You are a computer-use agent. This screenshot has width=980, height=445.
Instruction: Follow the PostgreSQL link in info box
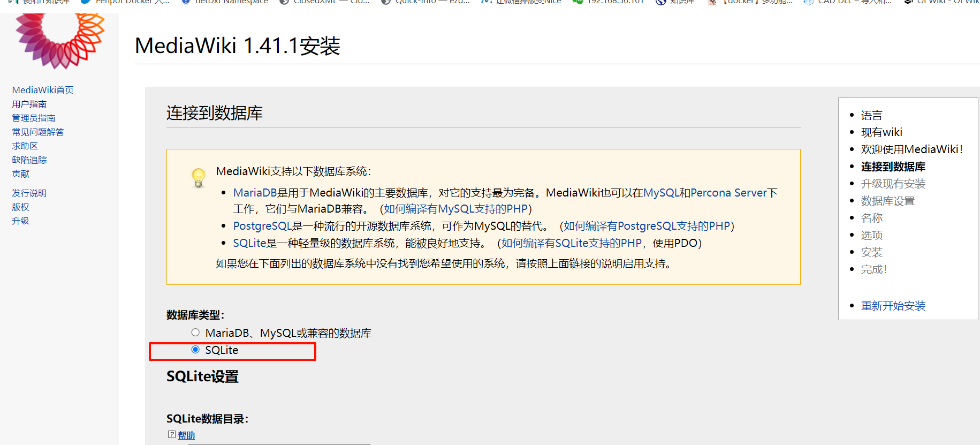[x=263, y=226]
